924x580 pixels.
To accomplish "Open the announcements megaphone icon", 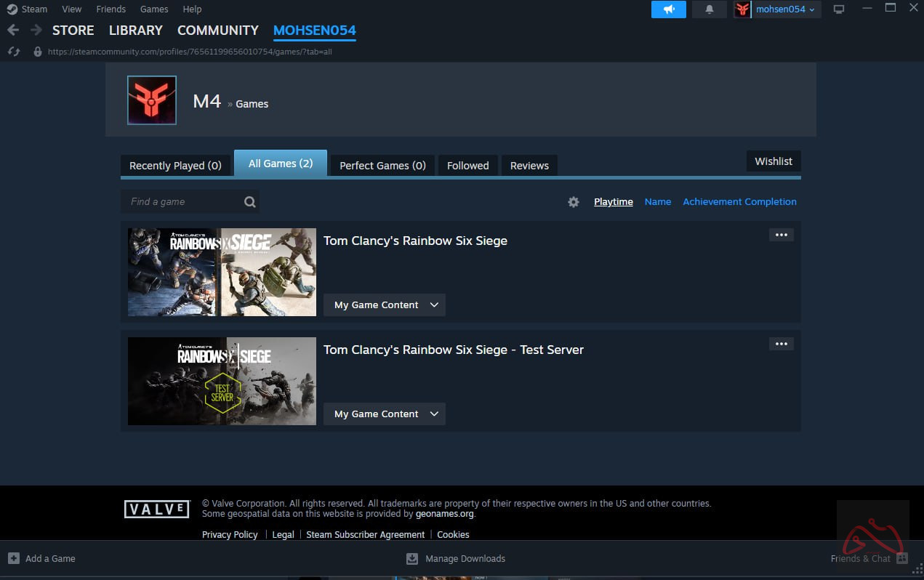I will tap(668, 9).
